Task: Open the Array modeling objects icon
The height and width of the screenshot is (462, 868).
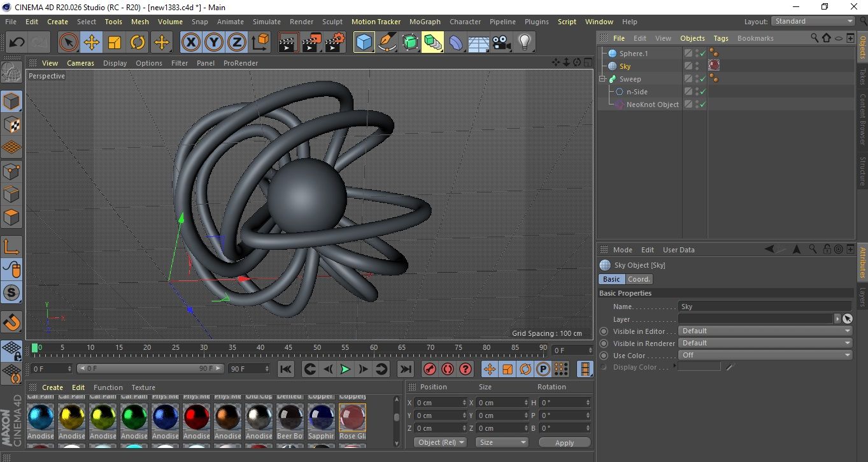Action: coord(433,43)
